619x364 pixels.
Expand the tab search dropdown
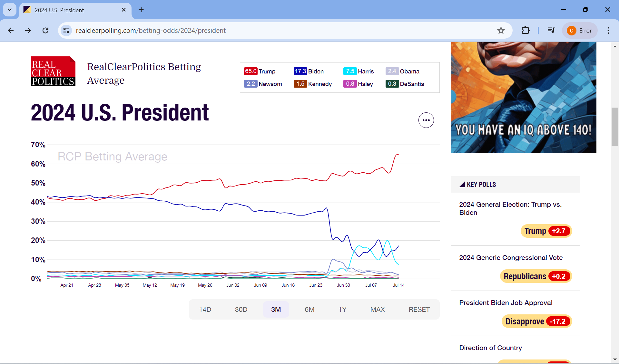pyautogui.click(x=10, y=10)
